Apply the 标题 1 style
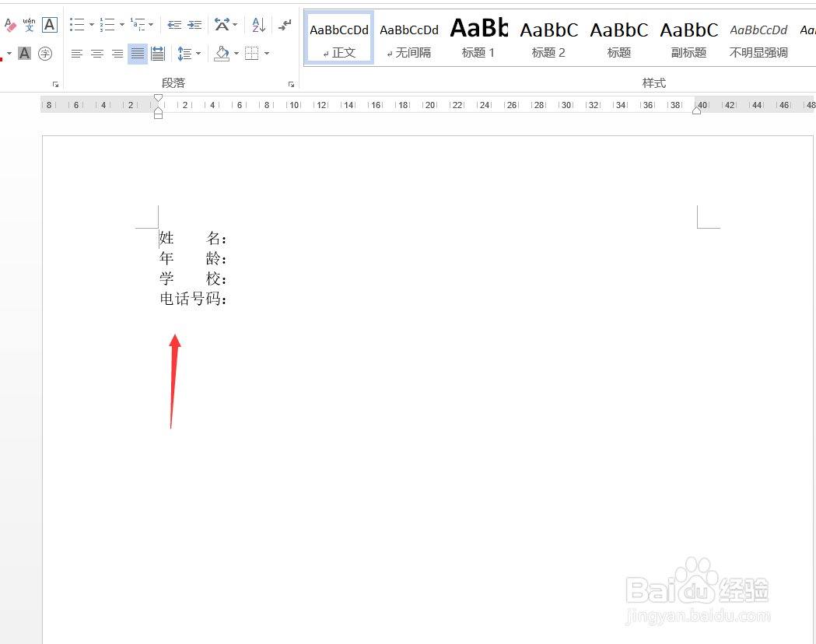The height and width of the screenshot is (644, 816). pos(478,38)
